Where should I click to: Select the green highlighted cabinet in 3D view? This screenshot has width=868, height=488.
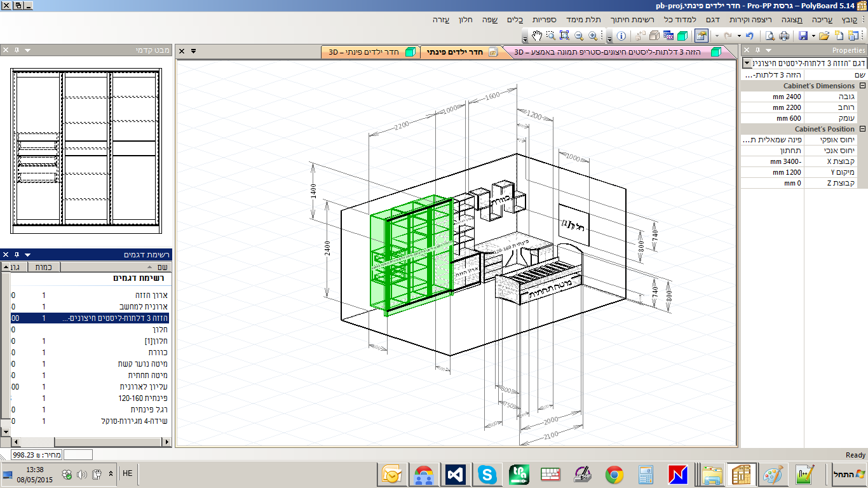411,254
